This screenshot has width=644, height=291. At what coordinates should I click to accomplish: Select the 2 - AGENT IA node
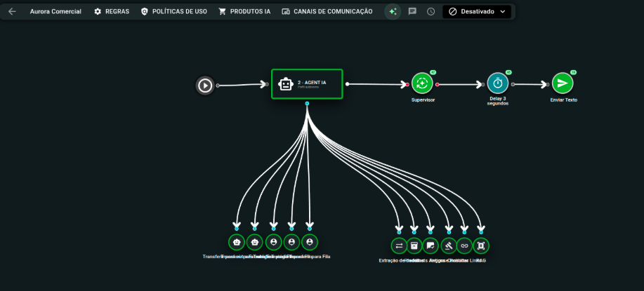(x=307, y=84)
